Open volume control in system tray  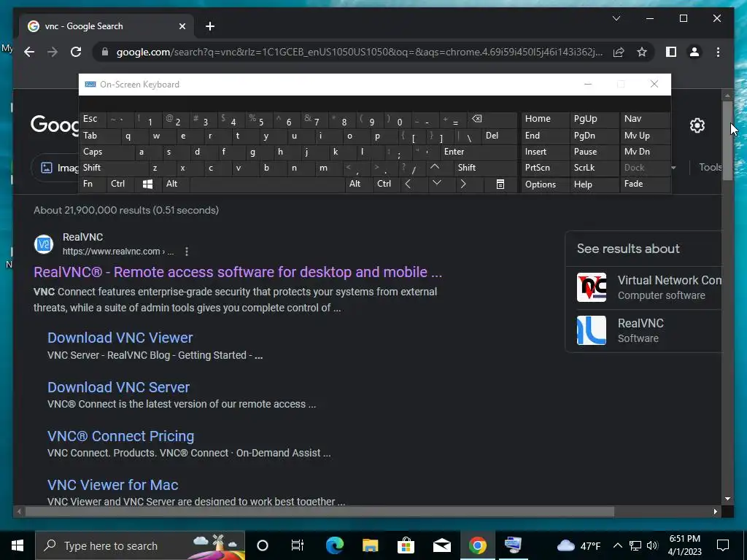(x=653, y=545)
